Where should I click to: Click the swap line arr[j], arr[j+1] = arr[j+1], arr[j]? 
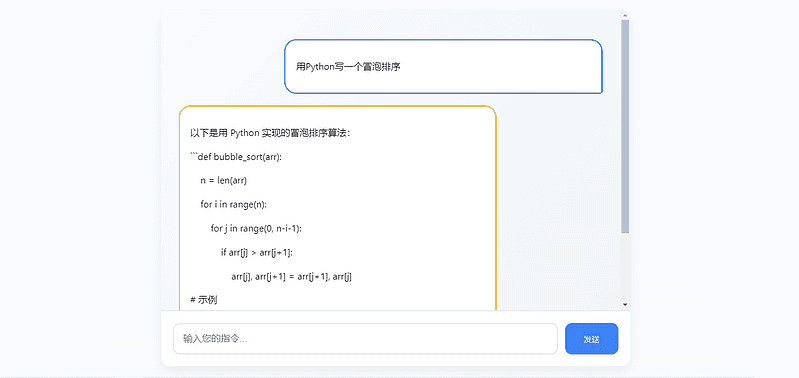tap(292, 277)
